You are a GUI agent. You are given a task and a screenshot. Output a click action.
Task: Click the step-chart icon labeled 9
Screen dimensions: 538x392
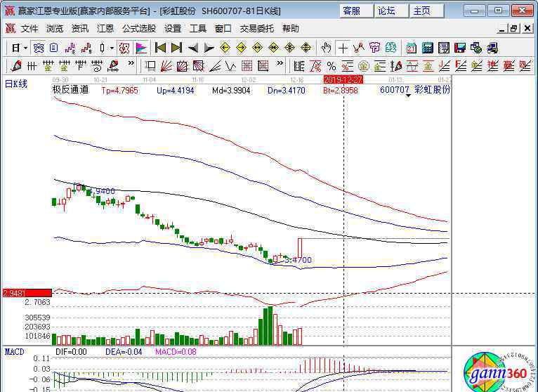[x=86, y=48]
